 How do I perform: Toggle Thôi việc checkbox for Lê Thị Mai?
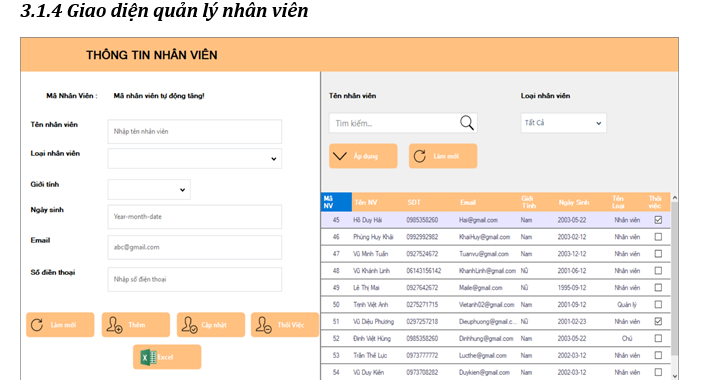tap(658, 287)
